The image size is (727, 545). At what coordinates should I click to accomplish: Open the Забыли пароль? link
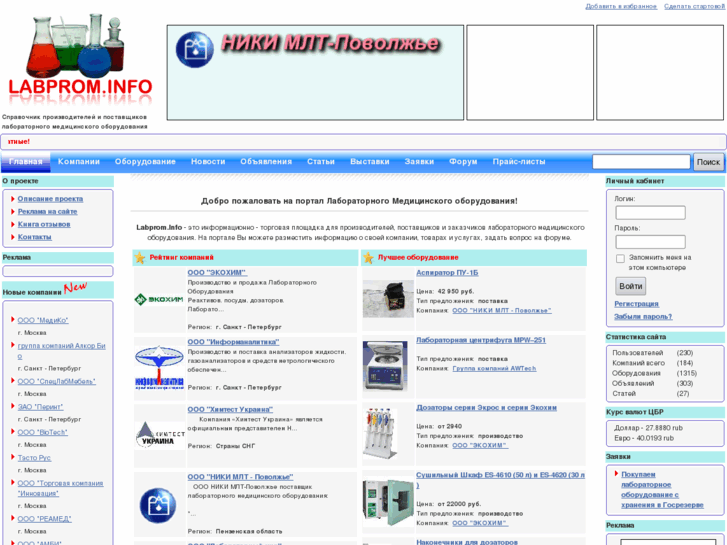coord(643,317)
